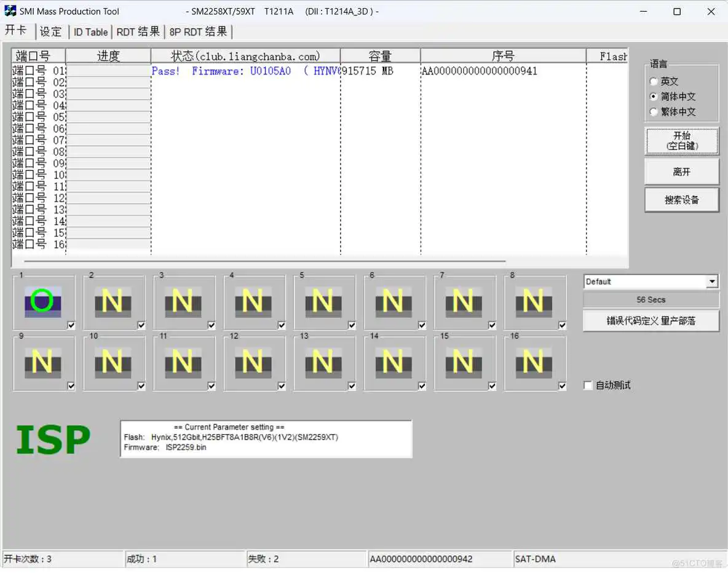Select port 5 N status icon
Screen dimensions: 728x573
(x=323, y=302)
